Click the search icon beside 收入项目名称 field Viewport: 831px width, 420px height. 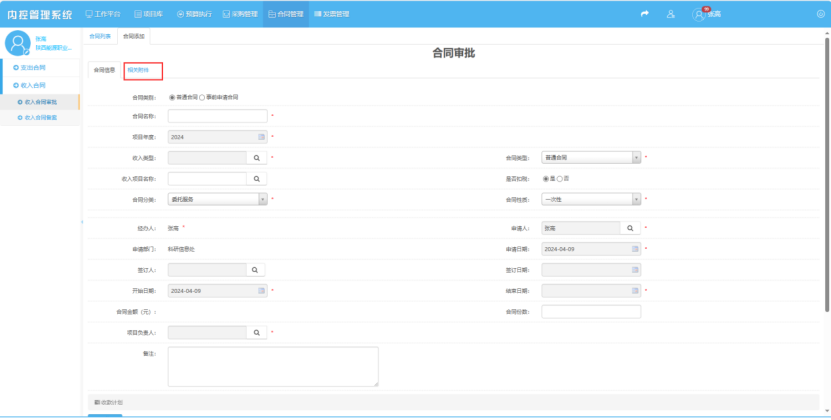[256, 179]
